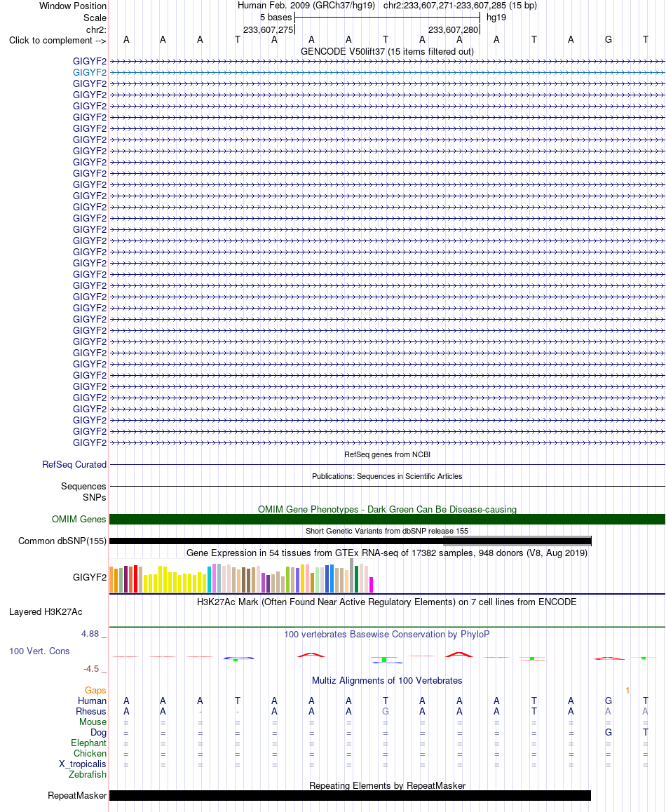Click the RepeatMasker side label
Image resolution: width=666 pixels, height=812 pixels.
[77, 795]
